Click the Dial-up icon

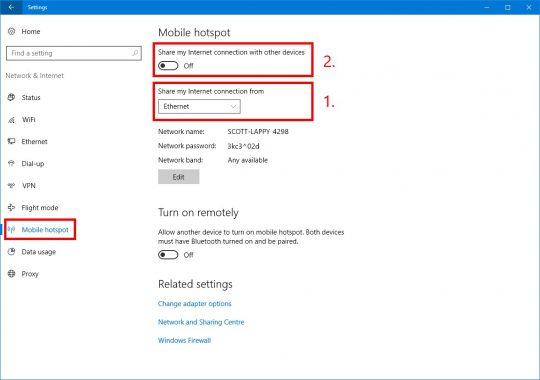[x=11, y=163]
